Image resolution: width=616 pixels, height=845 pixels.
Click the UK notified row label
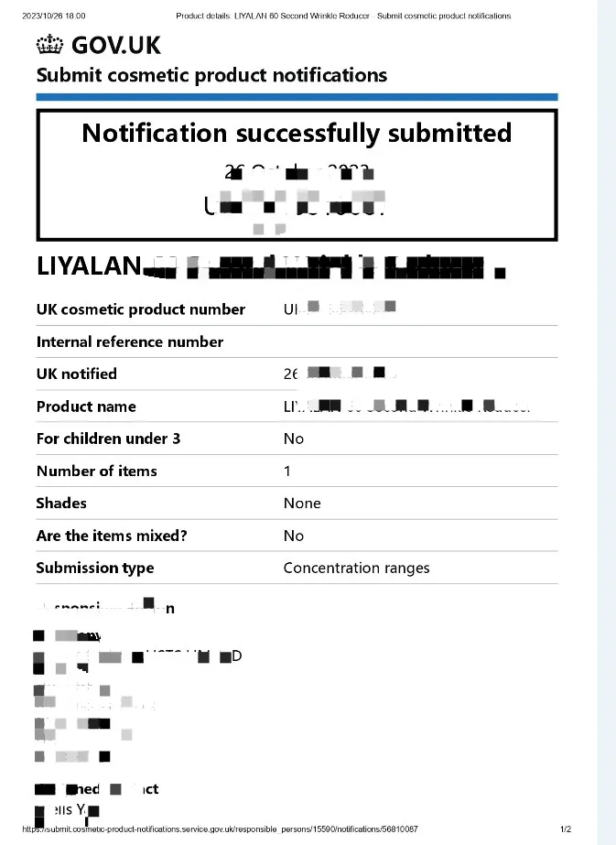(77, 374)
